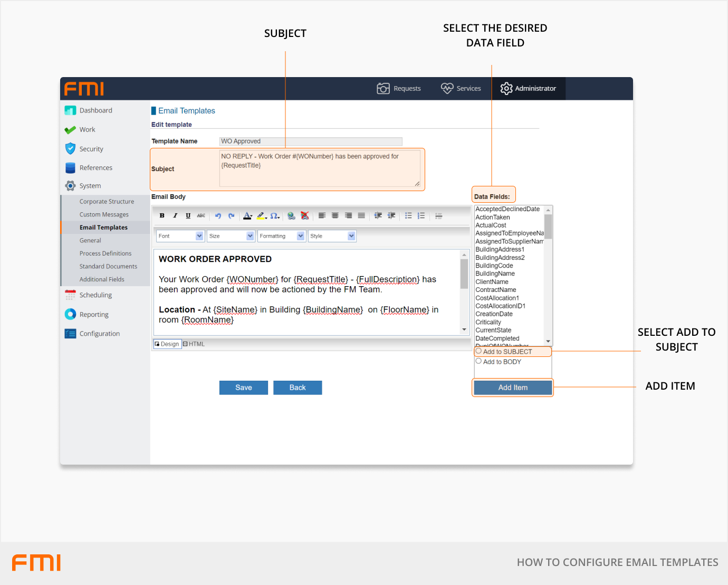Image resolution: width=728 pixels, height=585 pixels.
Task: Expand the Size dropdown
Action: (231, 236)
